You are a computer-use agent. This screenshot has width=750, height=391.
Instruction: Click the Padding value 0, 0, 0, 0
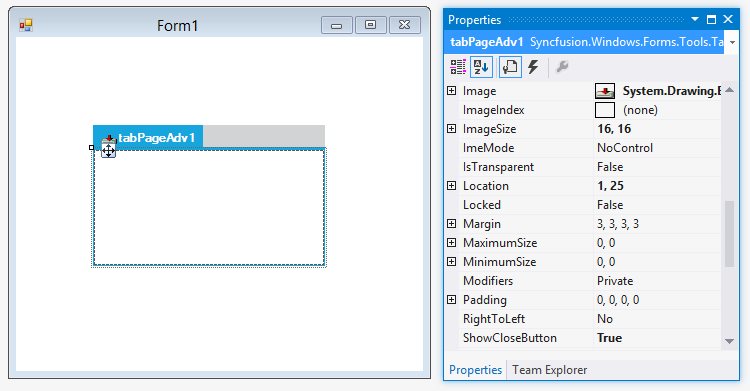618,300
